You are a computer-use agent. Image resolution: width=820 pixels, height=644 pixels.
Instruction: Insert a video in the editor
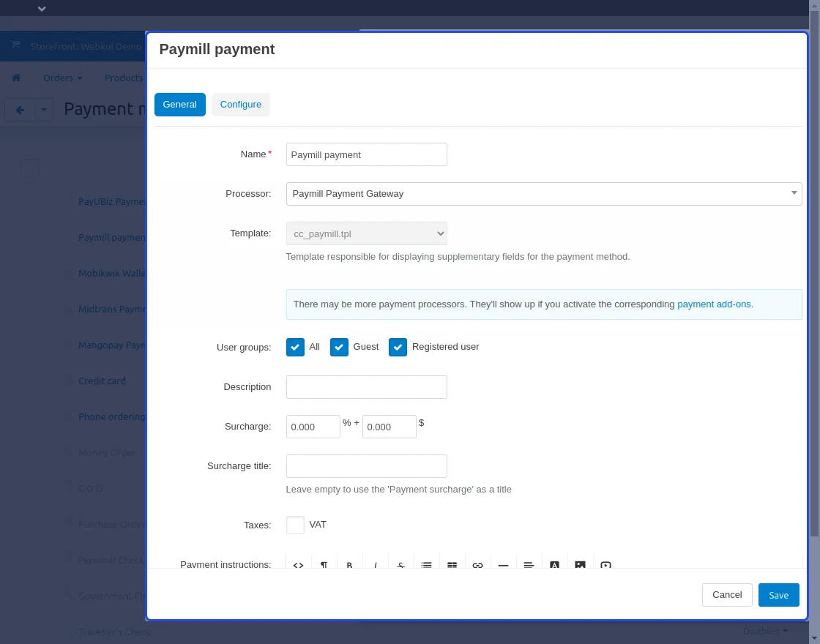click(x=605, y=564)
